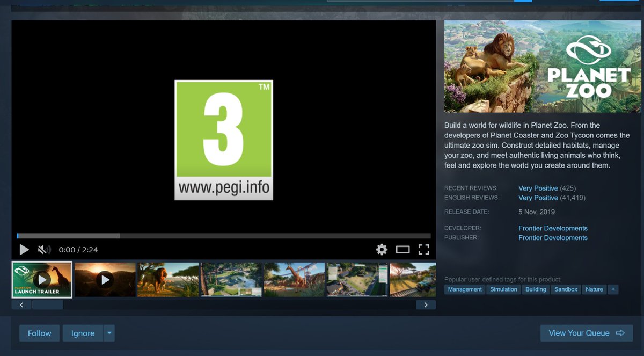The height and width of the screenshot is (356, 644).
Task: Toggle theater mode rectangle icon
Action: click(x=402, y=249)
